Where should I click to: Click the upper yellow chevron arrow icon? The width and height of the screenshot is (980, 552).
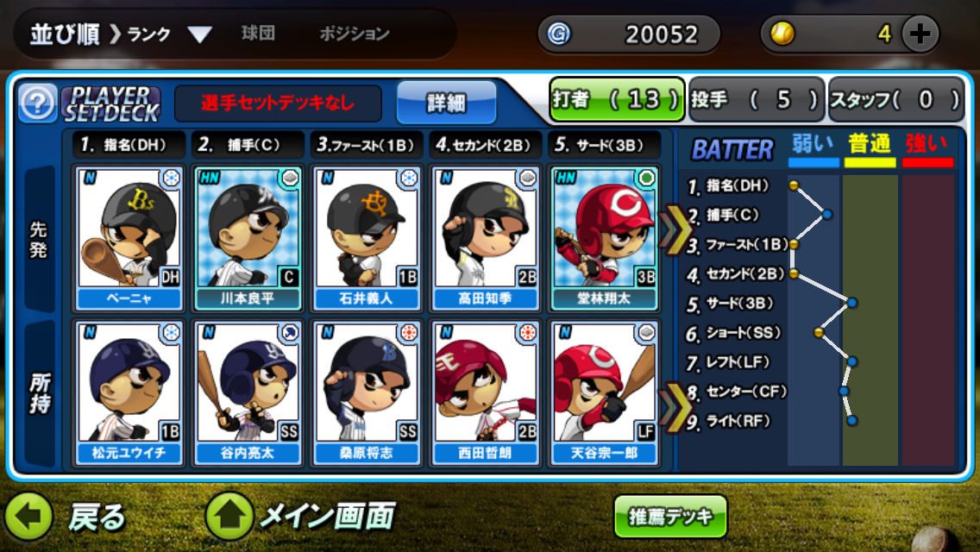coord(675,229)
